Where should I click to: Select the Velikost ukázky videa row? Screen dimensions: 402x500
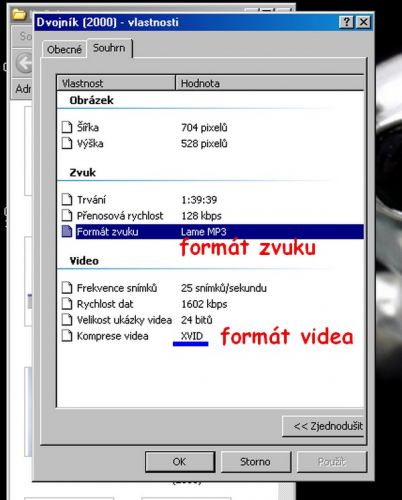(212, 320)
